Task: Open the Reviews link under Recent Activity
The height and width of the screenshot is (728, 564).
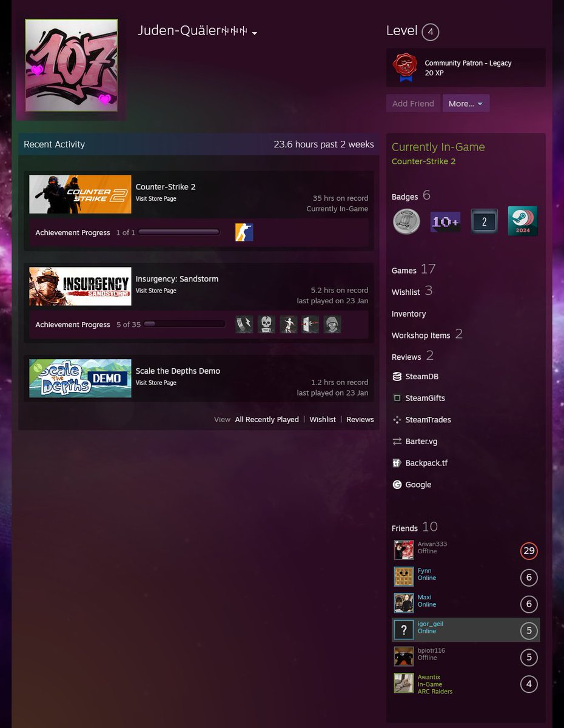Action: (x=360, y=419)
